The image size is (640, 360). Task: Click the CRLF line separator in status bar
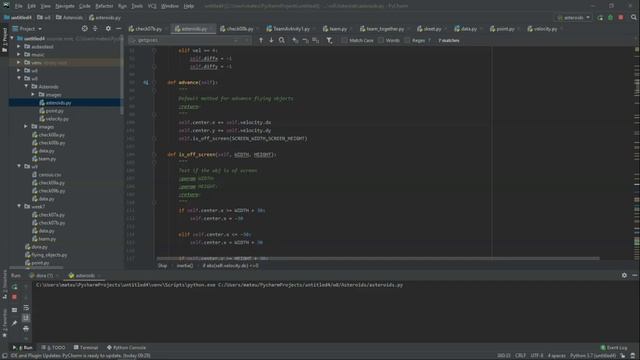[x=520, y=356]
